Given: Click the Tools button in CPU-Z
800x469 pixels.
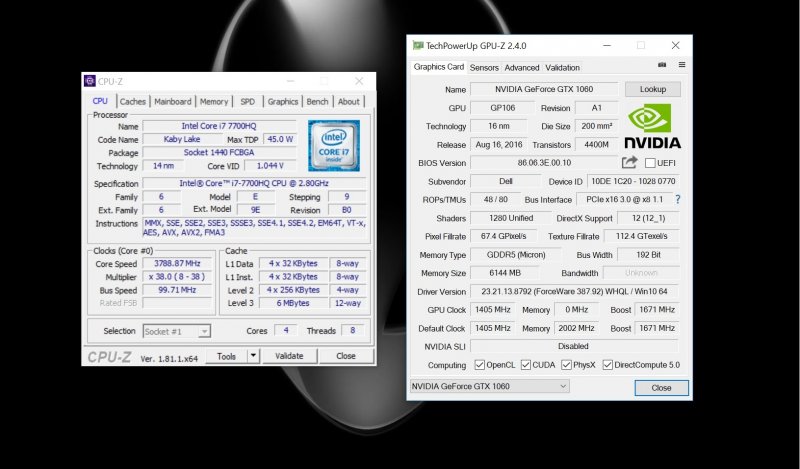Looking at the screenshot, I should 227,356.
